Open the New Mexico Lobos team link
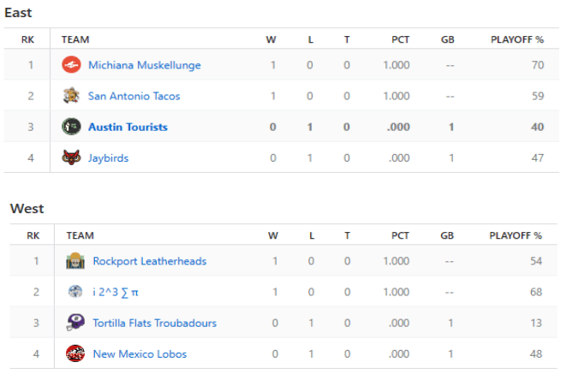The image size is (573, 392). [139, 353]
